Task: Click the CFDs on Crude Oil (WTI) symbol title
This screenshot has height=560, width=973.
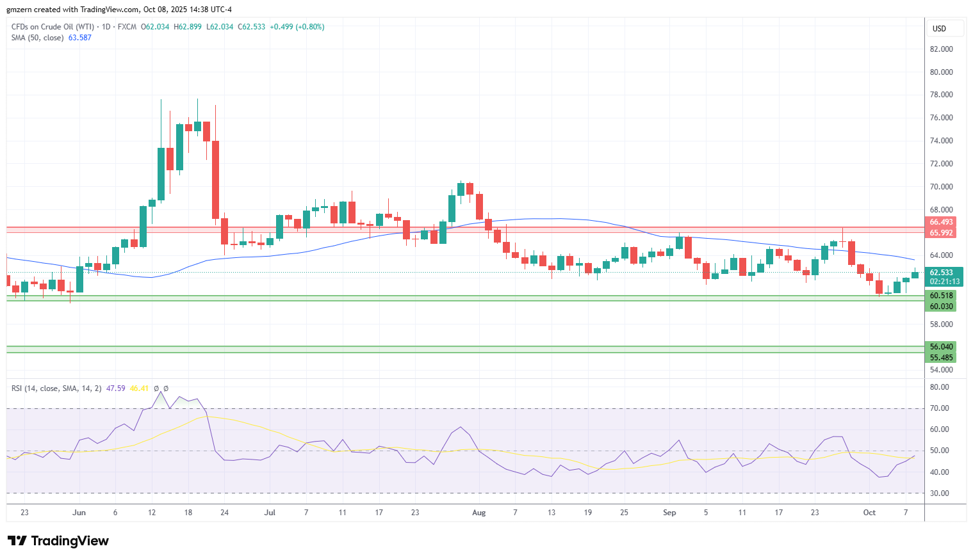Action: [x=53, y=27]
